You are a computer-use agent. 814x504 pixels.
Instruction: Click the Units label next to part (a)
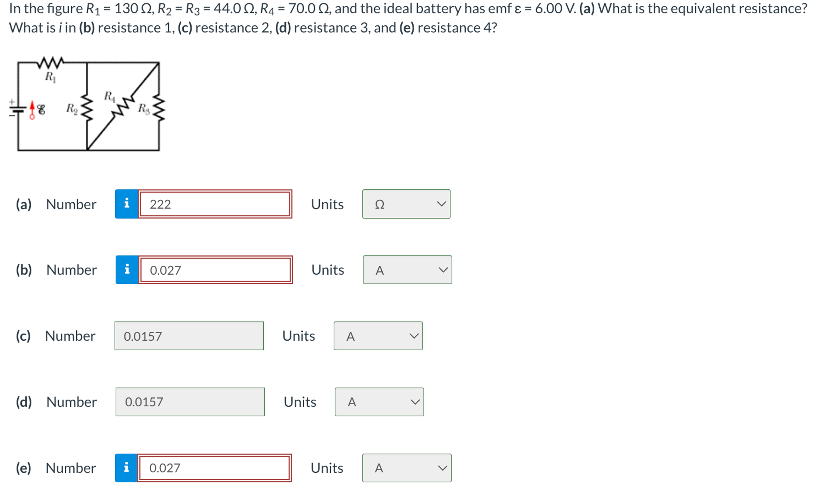pyautogui.click(x=327, y=204)
